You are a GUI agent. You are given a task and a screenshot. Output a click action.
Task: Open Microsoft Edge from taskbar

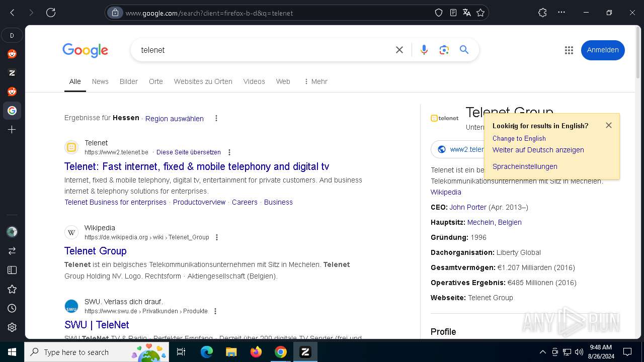pyautogui.click(x=207, y=352)
